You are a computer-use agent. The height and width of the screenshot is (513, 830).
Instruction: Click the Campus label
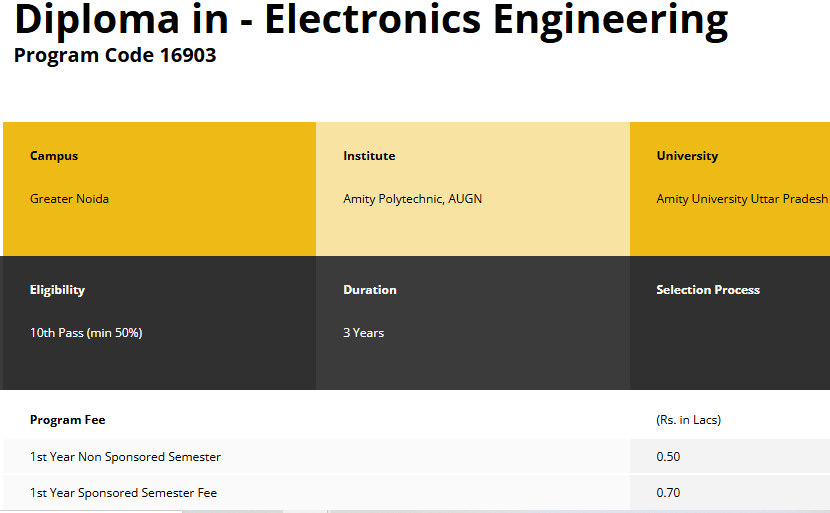coord(54,156)
